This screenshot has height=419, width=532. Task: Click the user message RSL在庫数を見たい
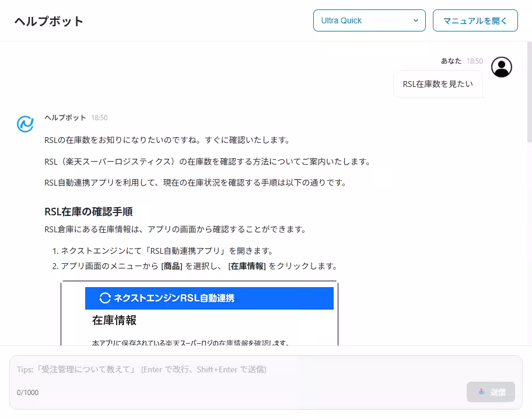[437, 84]
